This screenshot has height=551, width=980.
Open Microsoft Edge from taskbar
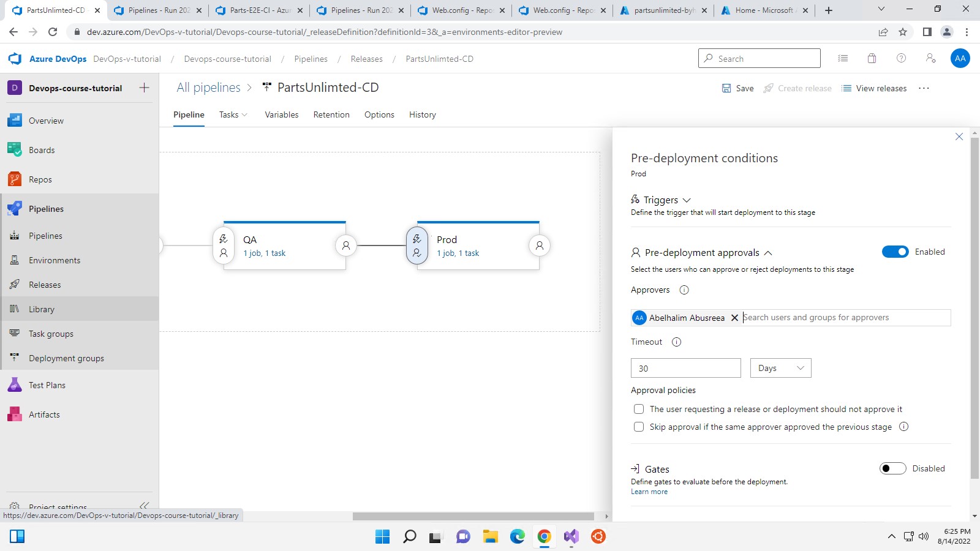tap(517, 537)
